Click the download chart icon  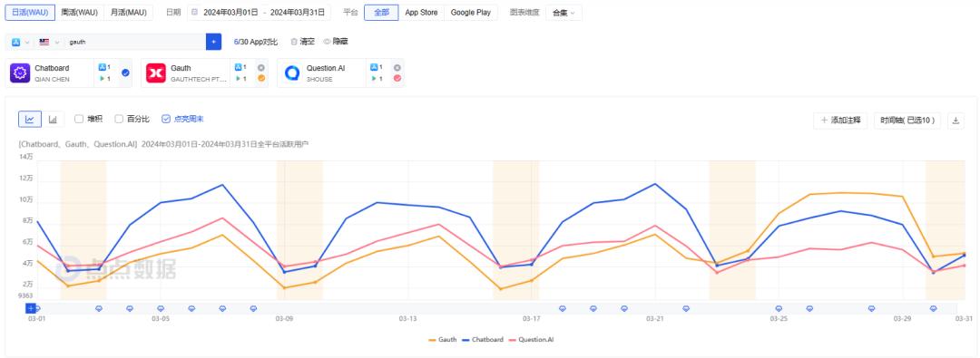pyautogui.click(x=955, y=121)
